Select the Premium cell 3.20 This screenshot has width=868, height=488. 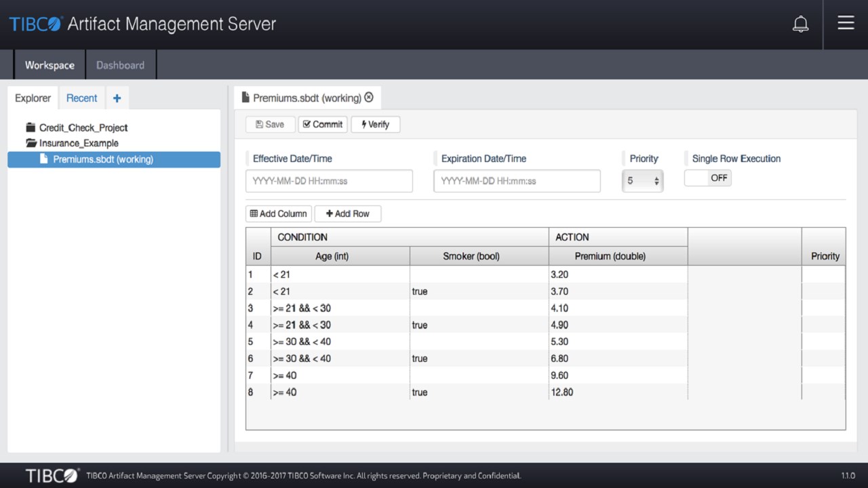click(x=618, y=274)
